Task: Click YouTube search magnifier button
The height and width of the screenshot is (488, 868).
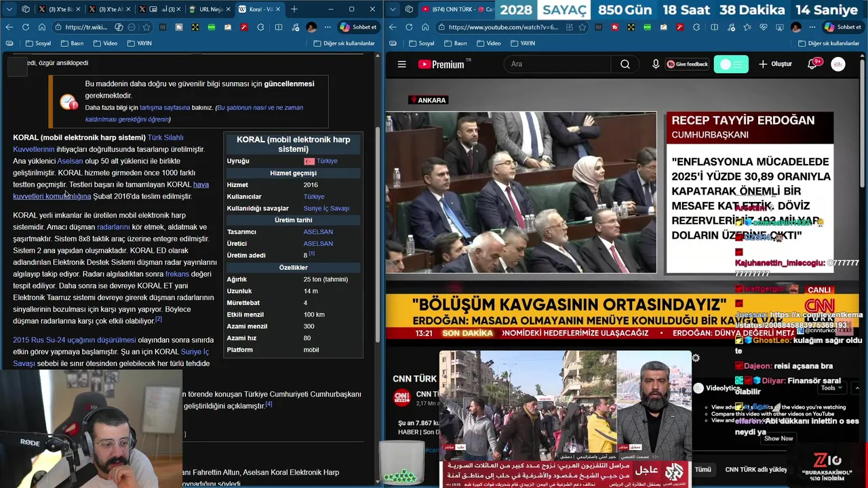Action: (x=625, y=64)
